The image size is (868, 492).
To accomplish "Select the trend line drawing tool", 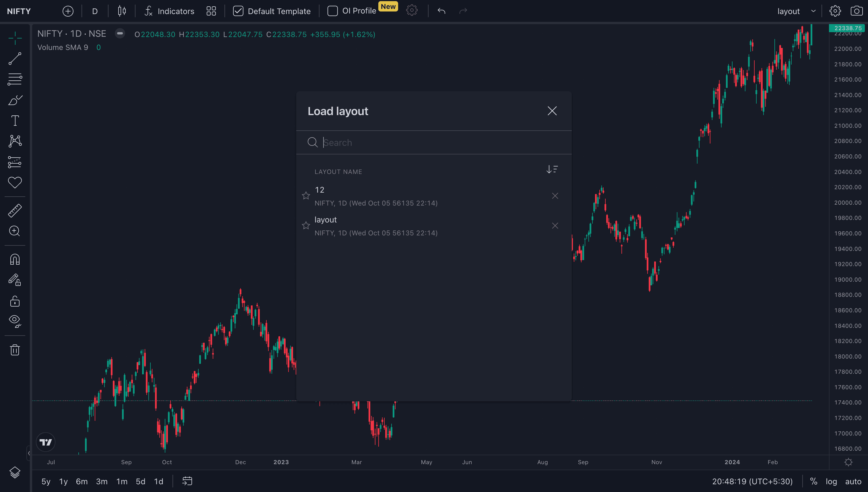I will pyautogui.click(x=15, y=59).
